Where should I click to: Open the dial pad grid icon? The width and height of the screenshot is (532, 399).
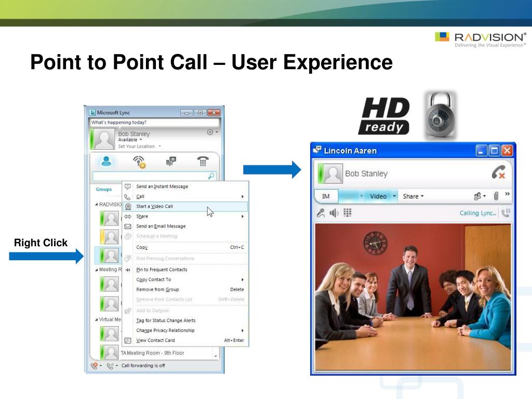348,212
